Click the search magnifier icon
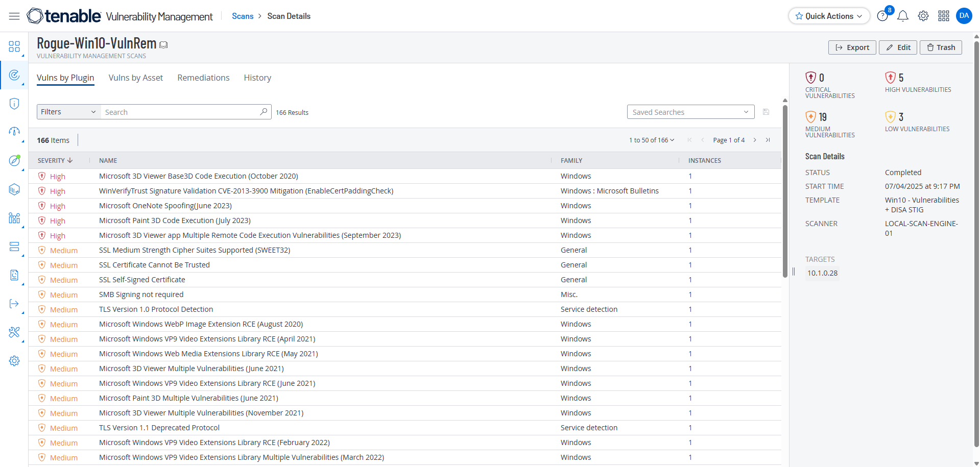 (264, 112)
